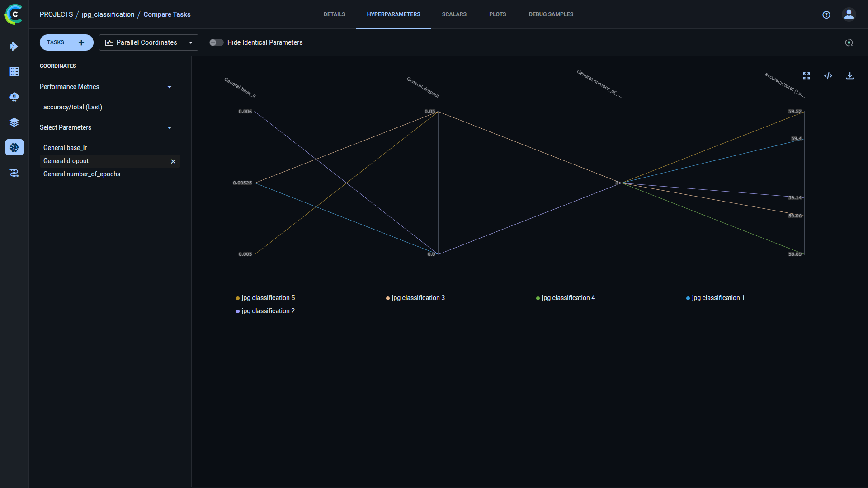This screenshot has width=868, height=488.
Task: Open the Parallel Coordinates view dropdown
Action: click(148, 42)
